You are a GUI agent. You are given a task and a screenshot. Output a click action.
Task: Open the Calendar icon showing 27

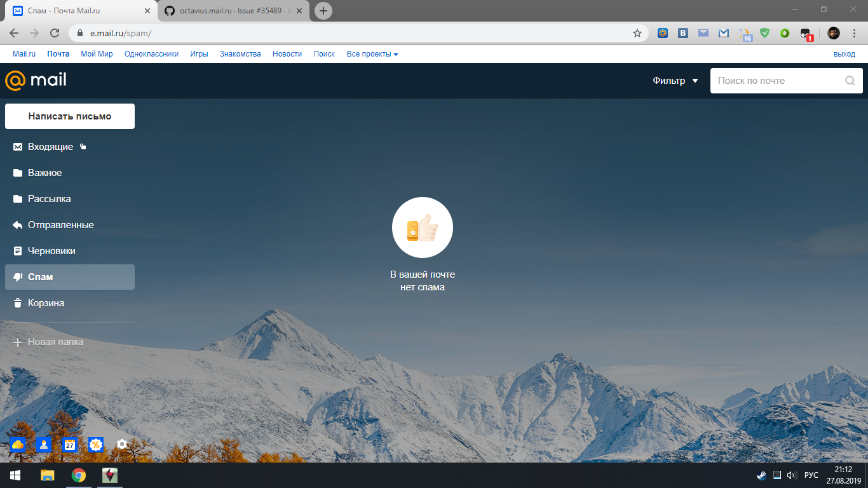[x=69, y=444]
